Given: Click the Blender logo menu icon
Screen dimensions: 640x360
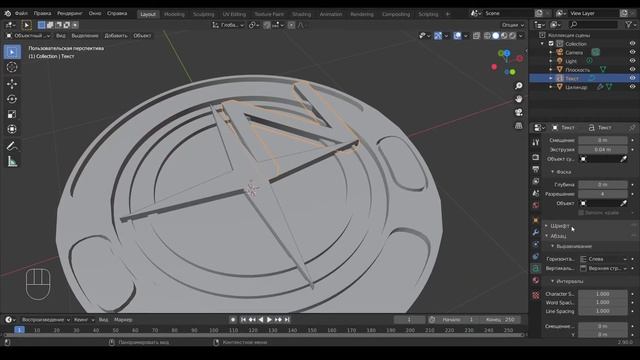Looking at the screenshot, I should [7, 13].
